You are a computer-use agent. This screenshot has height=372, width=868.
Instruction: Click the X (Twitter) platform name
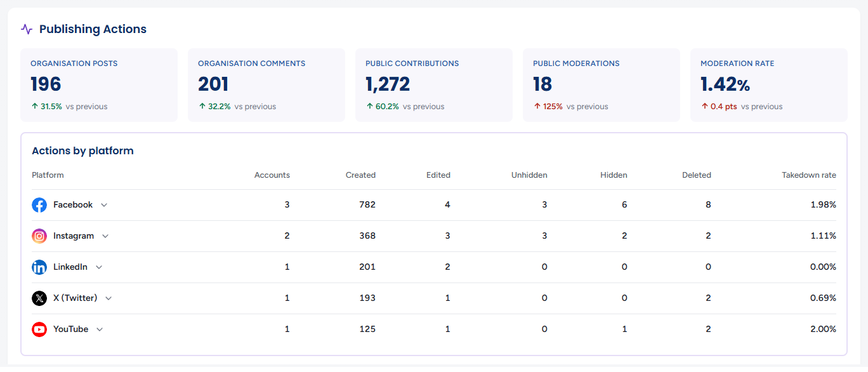(x=76, y=298)
